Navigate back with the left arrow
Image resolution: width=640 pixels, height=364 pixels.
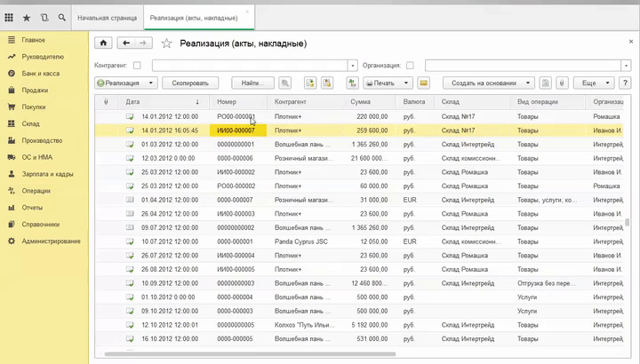tap(125, 43)
